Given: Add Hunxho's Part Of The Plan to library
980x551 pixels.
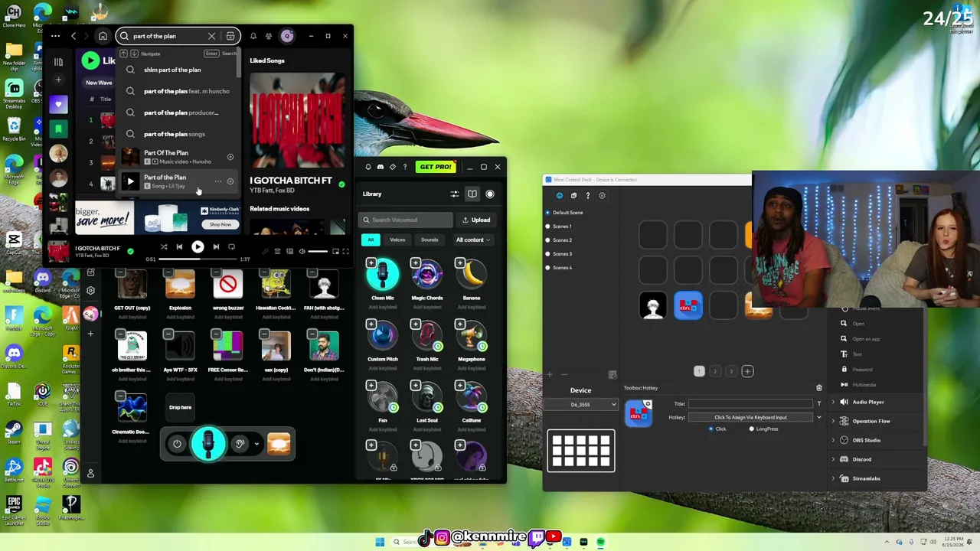Looking at the screenshot, I should pos(230,157).
